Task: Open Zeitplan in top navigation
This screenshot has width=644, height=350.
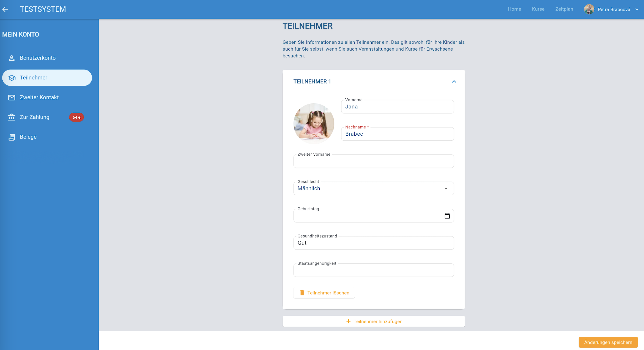Action: [x=564, y=9]
